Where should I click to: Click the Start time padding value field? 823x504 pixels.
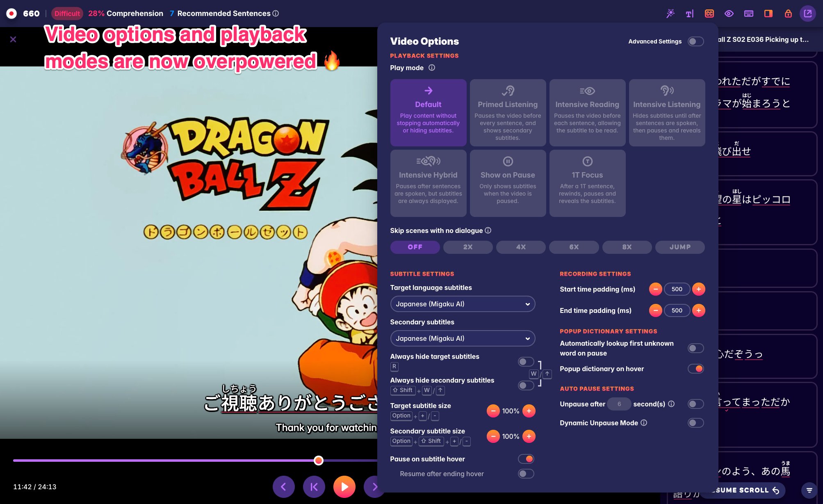677,289
